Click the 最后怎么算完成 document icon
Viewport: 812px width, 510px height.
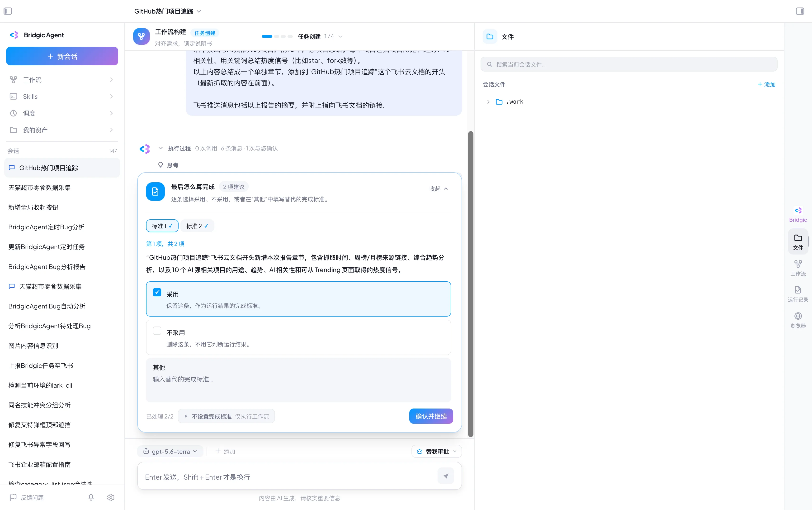pos(155,192)
